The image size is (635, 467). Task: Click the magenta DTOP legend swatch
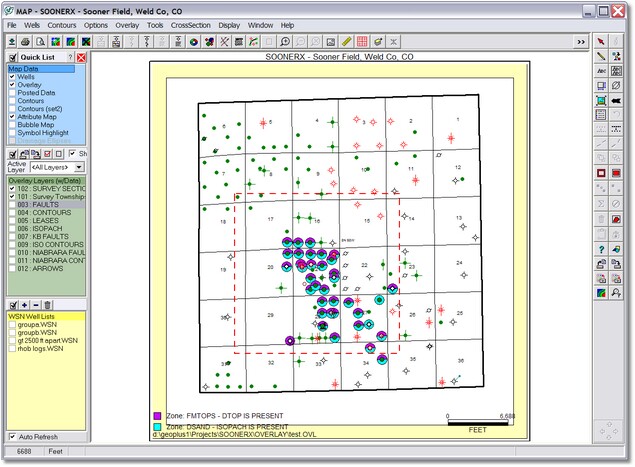pyautogui.click(x=157, y=415)
